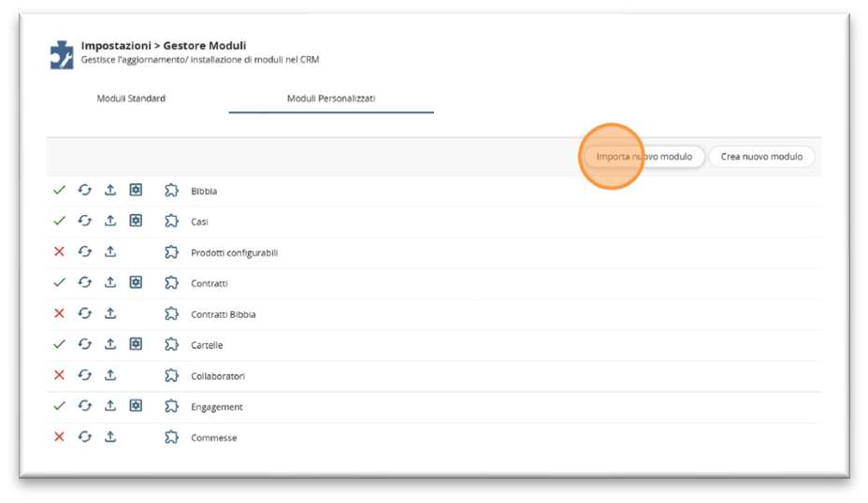This screenshot has height=503, width=868.
Task: Enable Commesse module via red X
Action: (x=59, y=438)
